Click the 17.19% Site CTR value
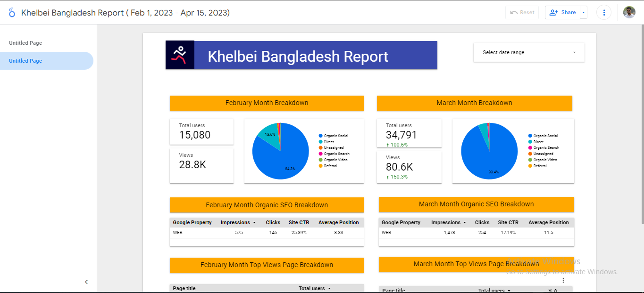644x293 pixels. click(x=508, y=233)
